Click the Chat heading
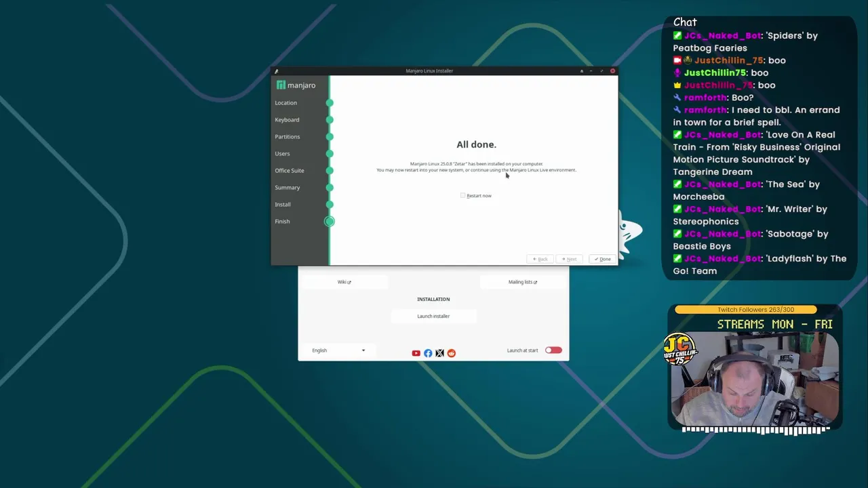This screenshot has height=488, width=868. pyautogui.click(x=685, y=22)
